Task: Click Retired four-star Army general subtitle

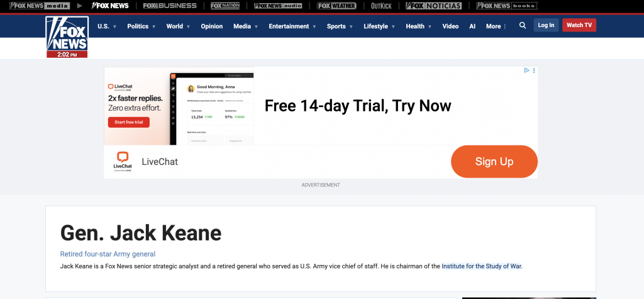Action: (x=108, y=254)
